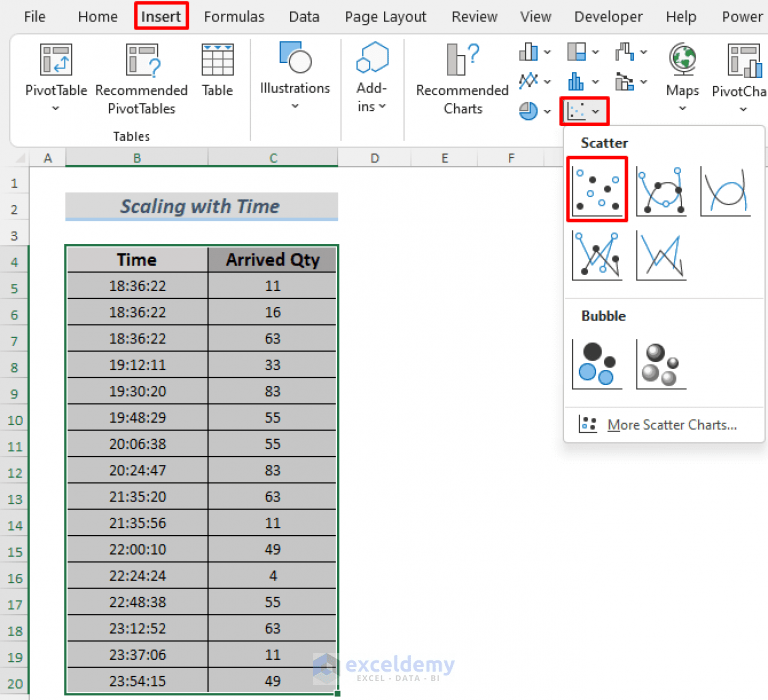Expand the hierarchy chart dropdown arrow
This screenshot has height=700, width=768.
pyautogui.click(x=596, y=52)
